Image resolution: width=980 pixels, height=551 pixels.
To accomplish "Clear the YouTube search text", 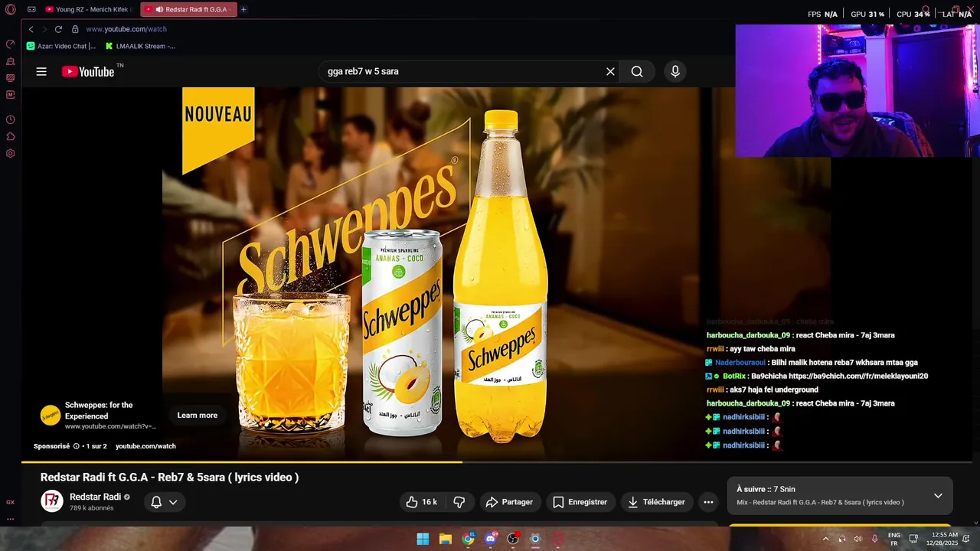I will tap(610, 71).
